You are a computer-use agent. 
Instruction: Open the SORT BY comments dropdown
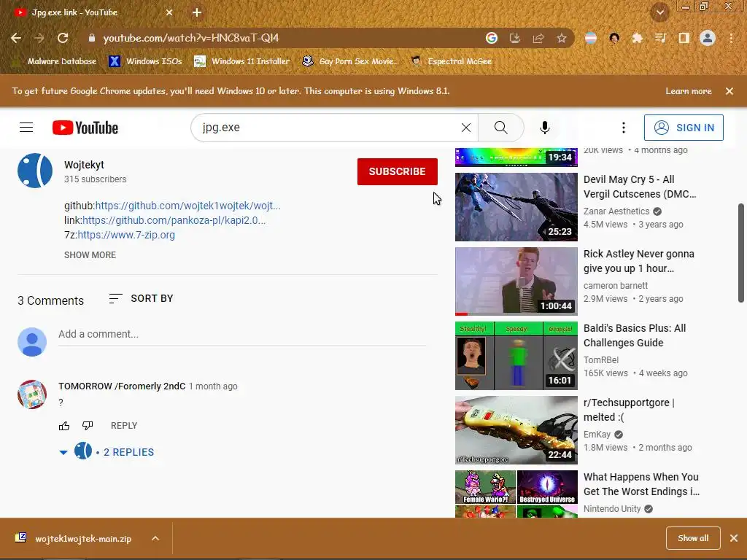coord(141,298)
